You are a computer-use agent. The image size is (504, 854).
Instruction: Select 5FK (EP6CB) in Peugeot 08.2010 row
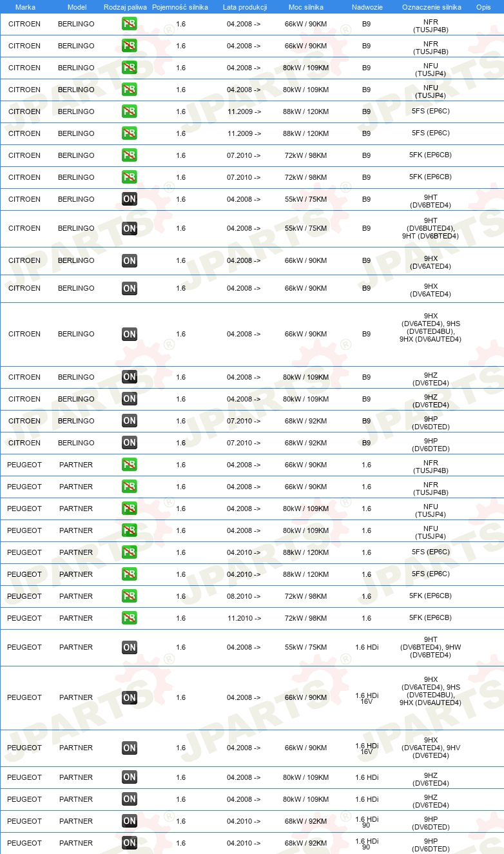click(x=431, y=596)
